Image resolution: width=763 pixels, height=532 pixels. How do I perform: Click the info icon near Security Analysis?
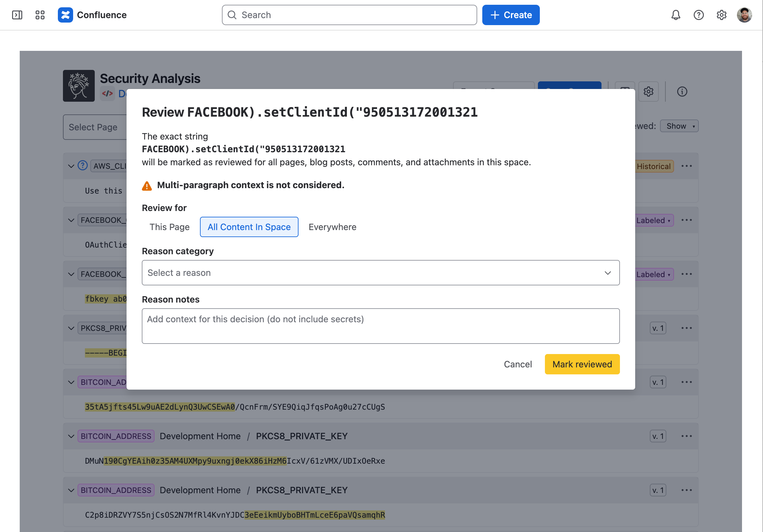pos(682,92)
